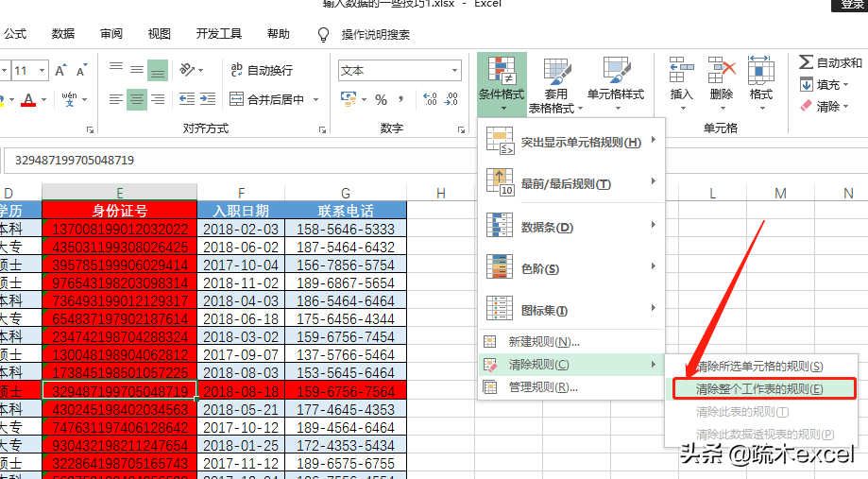Open the 开发工具 (Developer) tab

coord(219,34)
